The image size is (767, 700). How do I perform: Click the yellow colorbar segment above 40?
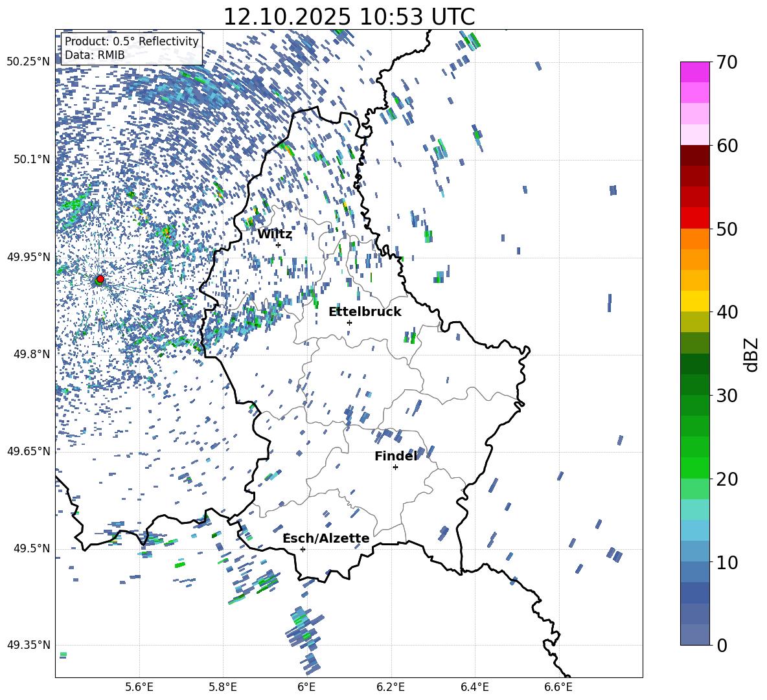point(695,301)
